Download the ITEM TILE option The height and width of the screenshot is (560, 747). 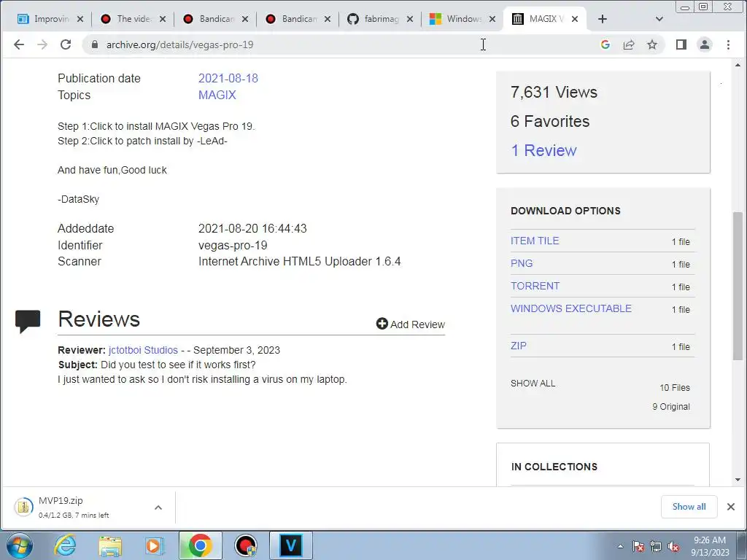click(535, 241)
